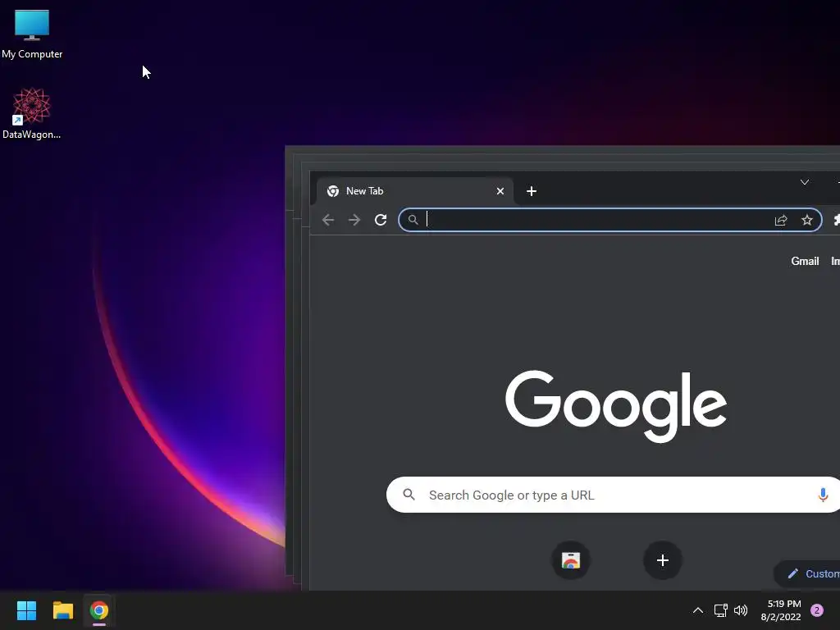
Task: Open notifications badge showing 2
Action: [x=816, y=610]
